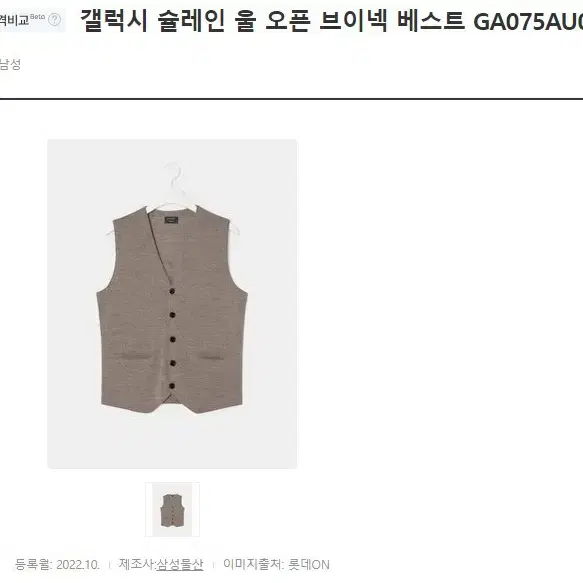
Task: Open the 가격비교 Beta badge
Action: coord(32,20)
